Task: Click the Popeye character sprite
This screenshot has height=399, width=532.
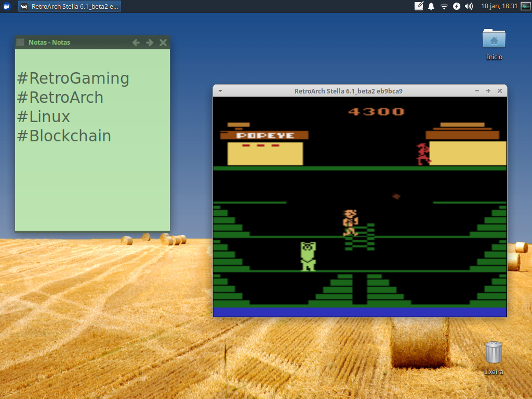Action: coord(350,223)
